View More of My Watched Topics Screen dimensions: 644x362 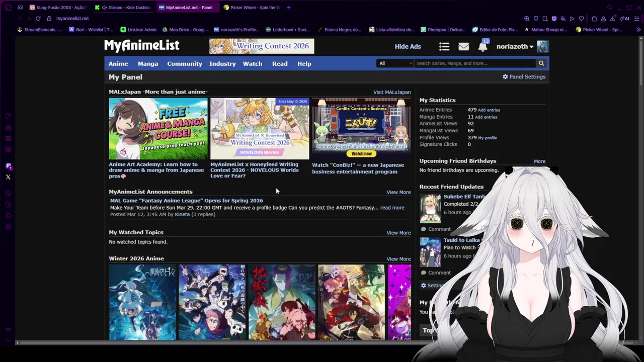398,233
